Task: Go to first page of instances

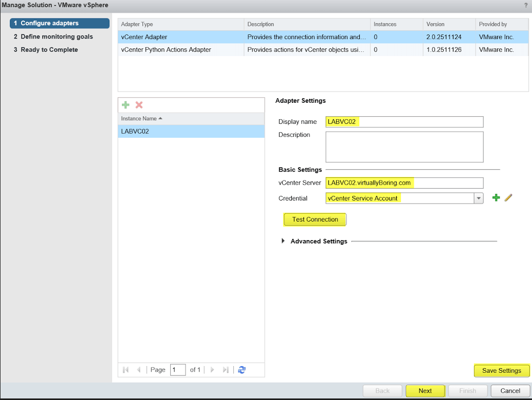Action: (125, 370)
